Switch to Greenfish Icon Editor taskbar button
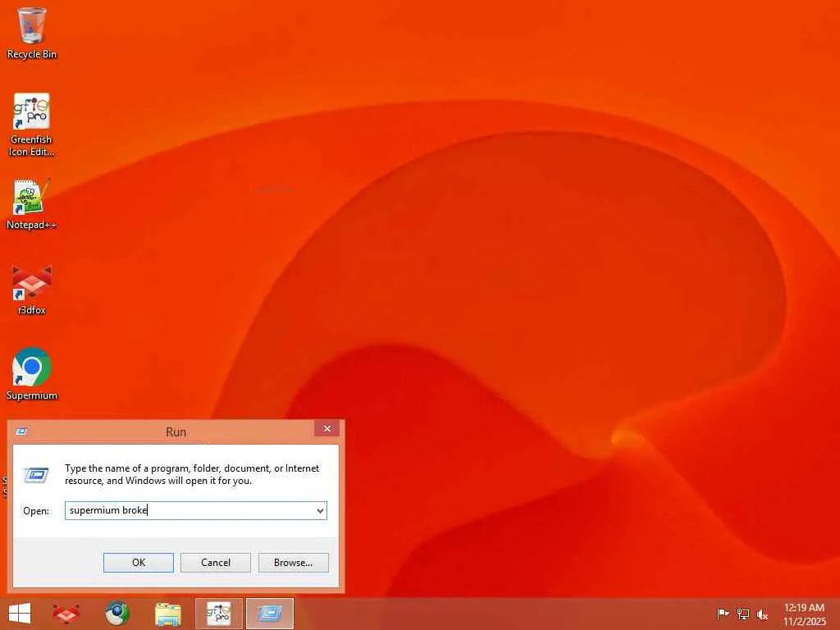Screen dimensions: 840x630 tap(218, 614)
